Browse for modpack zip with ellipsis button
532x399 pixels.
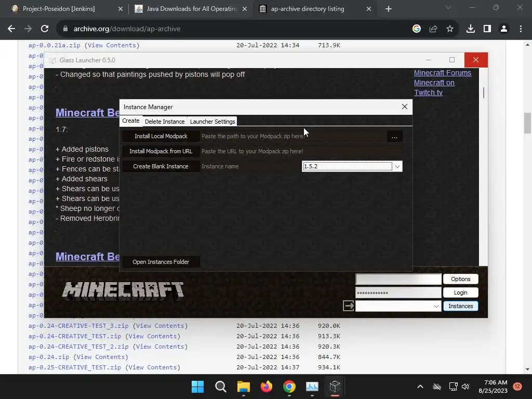pyautogui.click(x=394, y=137)
